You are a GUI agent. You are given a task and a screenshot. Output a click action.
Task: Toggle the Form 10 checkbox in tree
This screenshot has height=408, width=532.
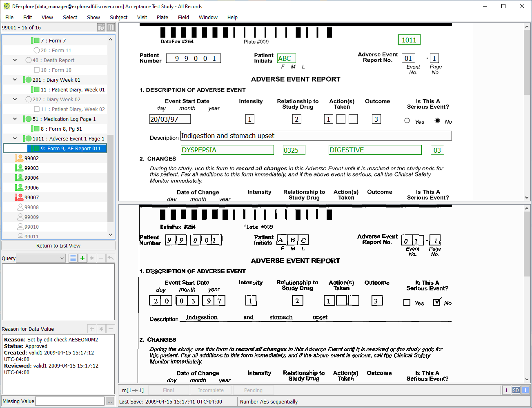click(x=37, y=70)
